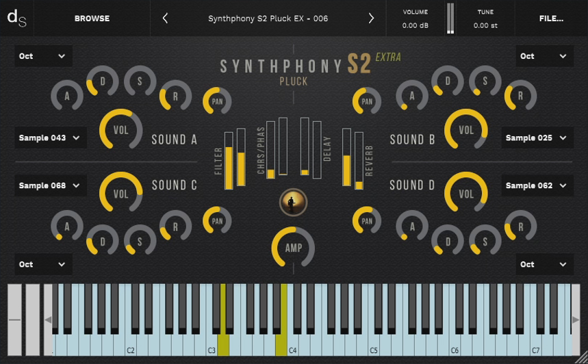Viewport: 588px width, 364px height.
Task: Open the FILE... menu
Action: [x=551, y=18]
